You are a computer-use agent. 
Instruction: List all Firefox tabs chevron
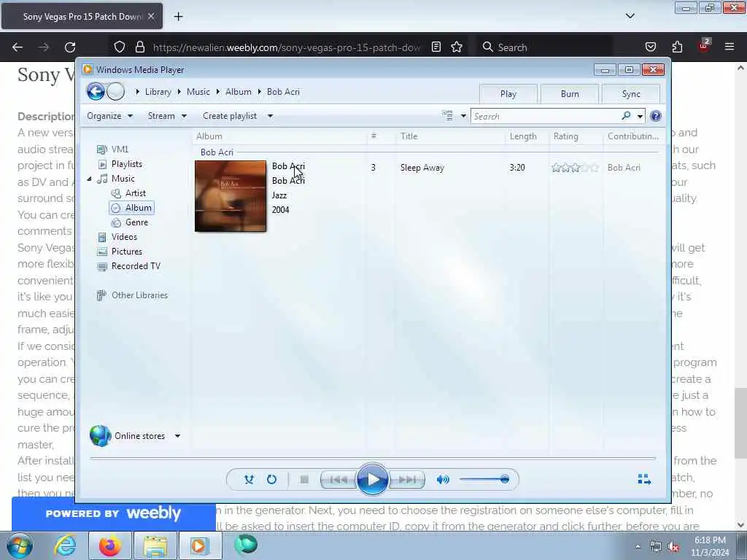point(630,16)
